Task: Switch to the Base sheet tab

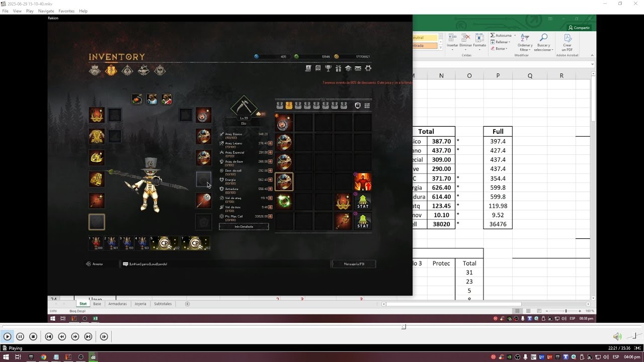Action: tap(97, 304)
